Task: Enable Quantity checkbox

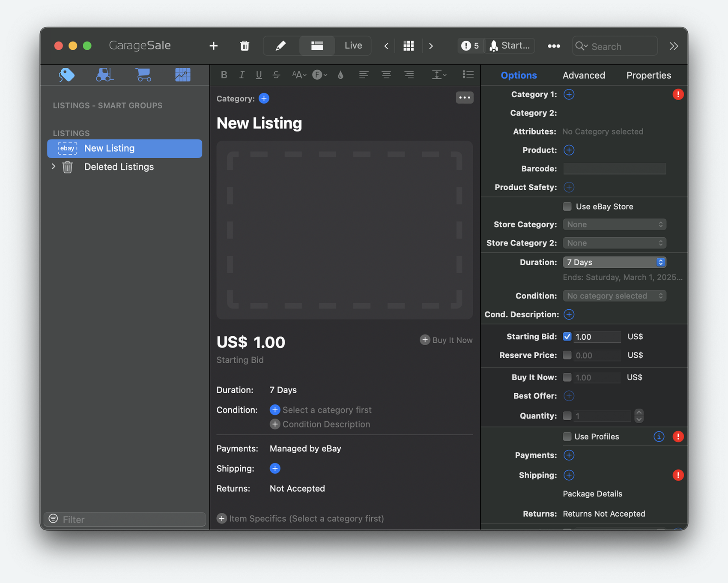Action: [x=567, y=416]
